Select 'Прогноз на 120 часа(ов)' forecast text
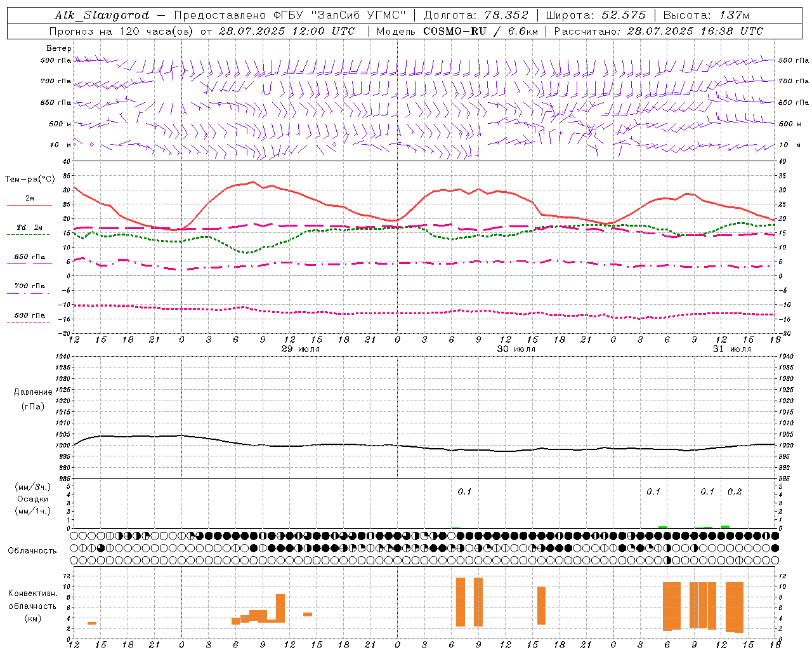This screenshot has height=650, width=812. 122,31
